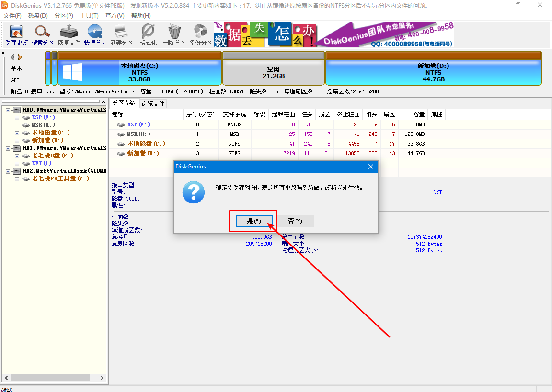
Task: Expand the 老毛桃PE工具盘(Y:) tree node
Action: click(17, 179)
